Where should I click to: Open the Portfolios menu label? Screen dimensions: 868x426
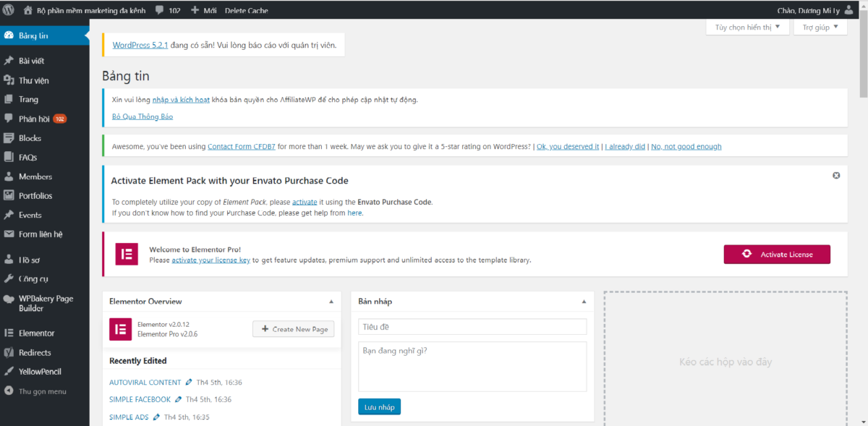click(35, 195)
